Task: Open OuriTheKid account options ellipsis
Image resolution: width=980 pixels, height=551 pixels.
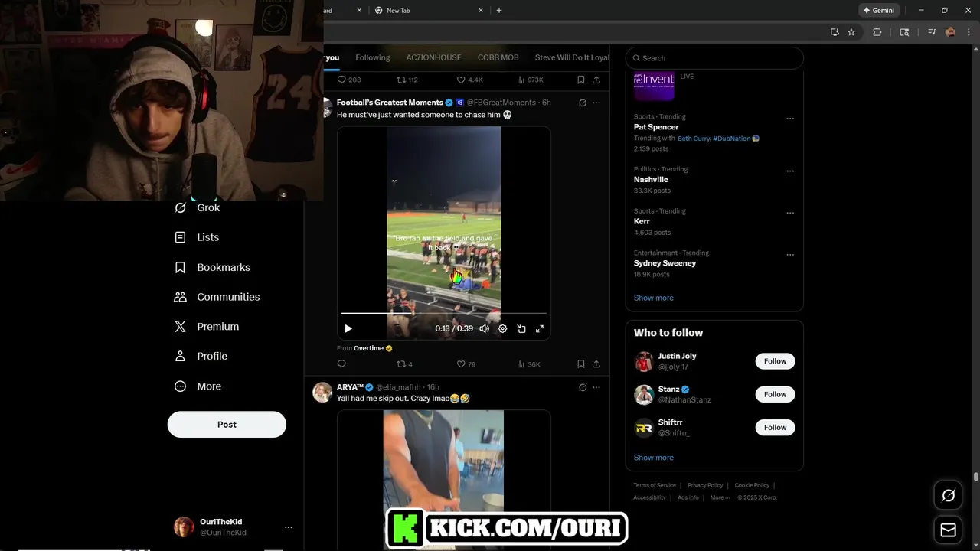Action: [289, 527]
